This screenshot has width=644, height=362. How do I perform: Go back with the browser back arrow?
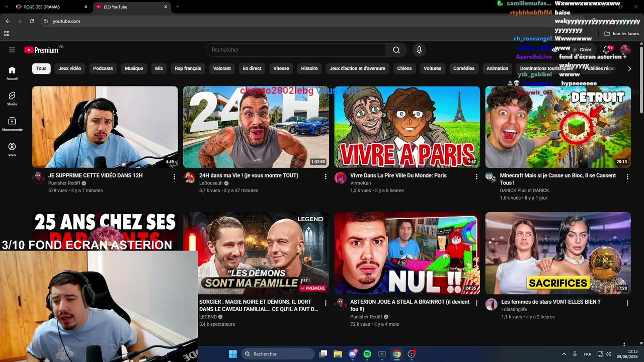pos(8,21)
